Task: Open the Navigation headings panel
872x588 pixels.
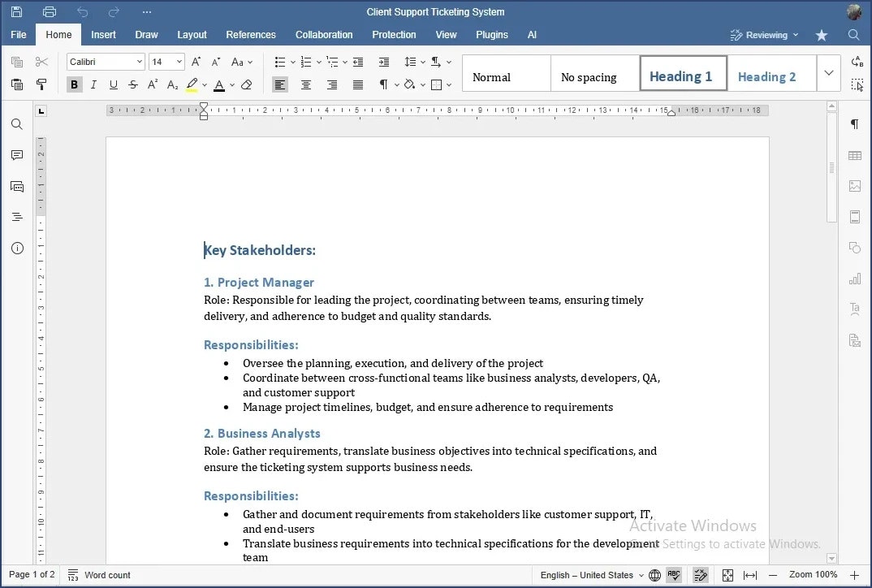Action: point(16,217)
